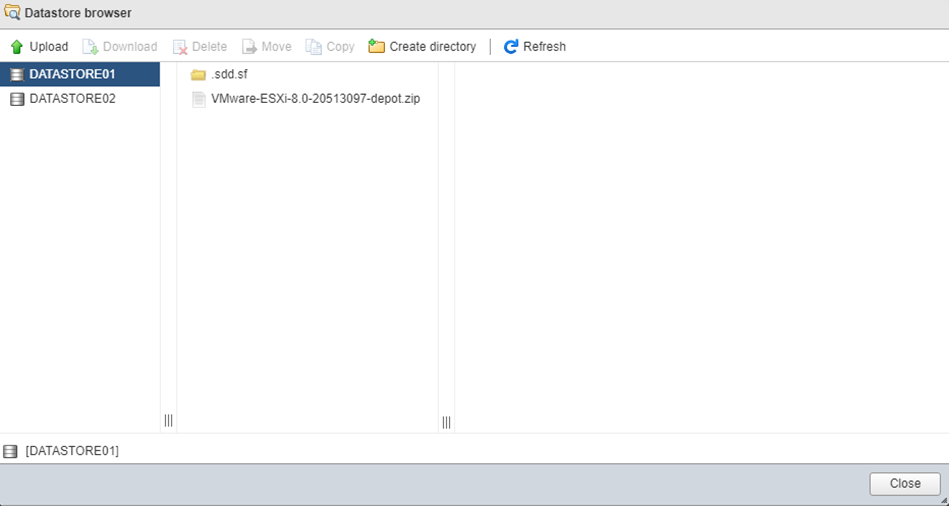Select DATASTORE01 in the datastore list
Viewport: 949px width, 506px height.
[x=72, y=74]
